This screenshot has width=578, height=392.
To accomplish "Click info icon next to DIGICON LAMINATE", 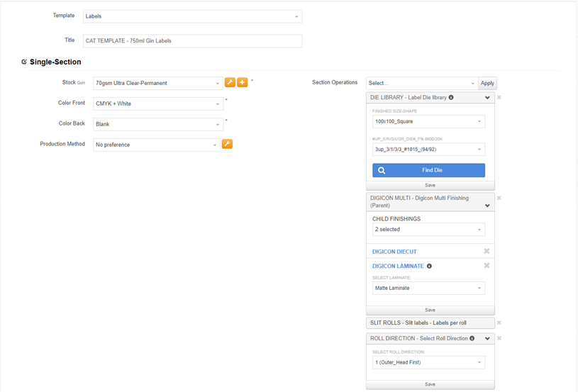I will click(429, 266).
